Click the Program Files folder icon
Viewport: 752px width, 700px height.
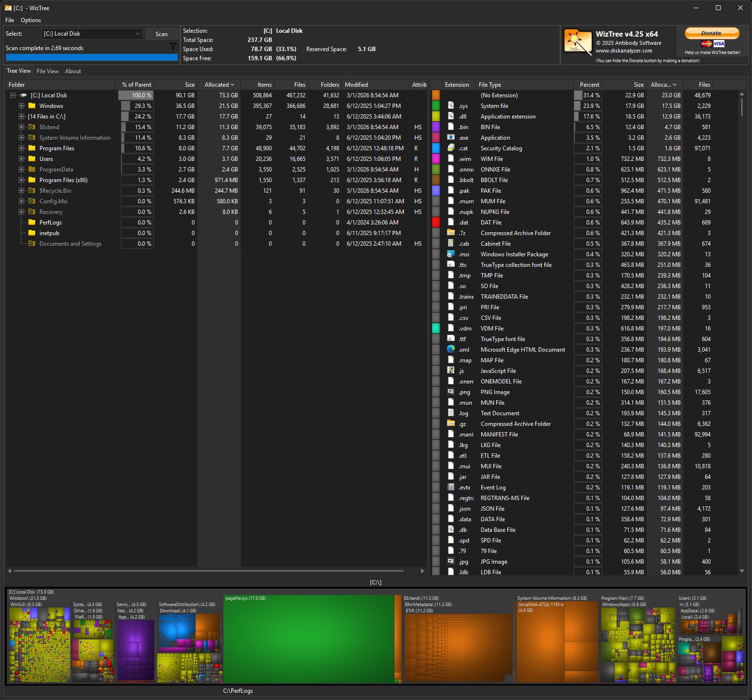(x=32, y=148)
